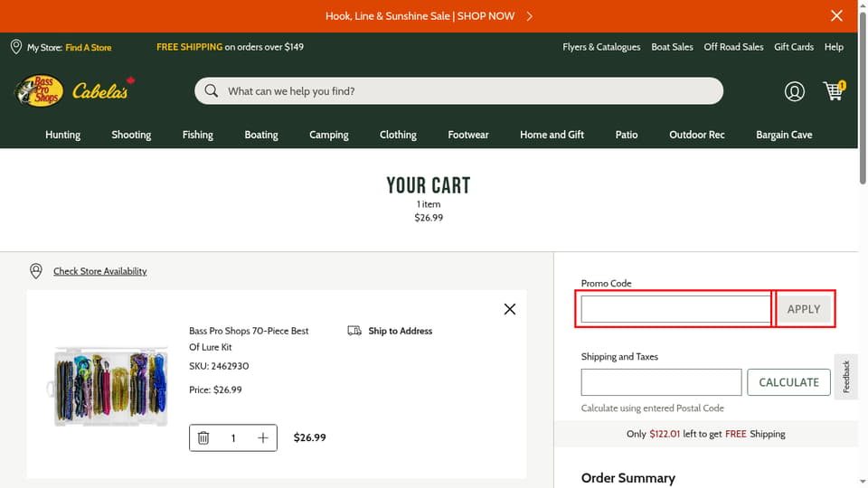Open the Help link
868x488 pixels.
coord(833,47)
